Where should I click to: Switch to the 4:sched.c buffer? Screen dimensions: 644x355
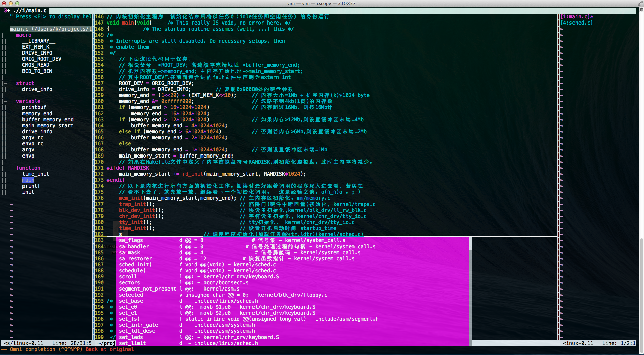tap(577, 23)
